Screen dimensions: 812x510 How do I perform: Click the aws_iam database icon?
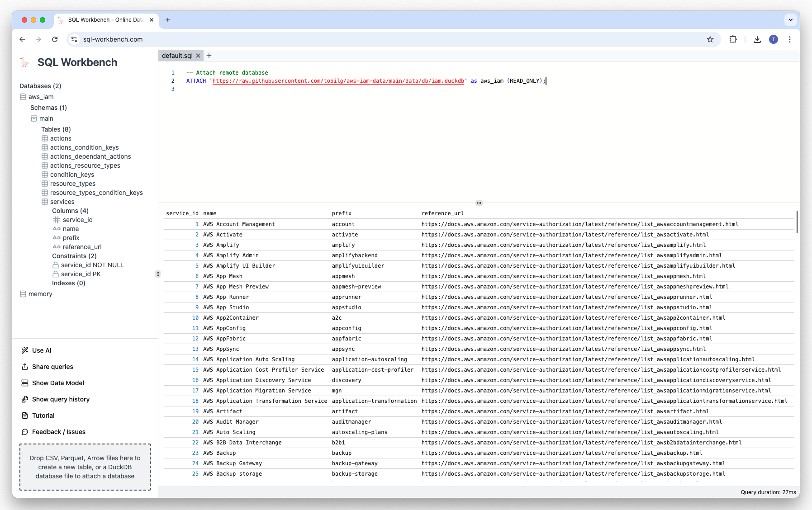tap(23, 97)
